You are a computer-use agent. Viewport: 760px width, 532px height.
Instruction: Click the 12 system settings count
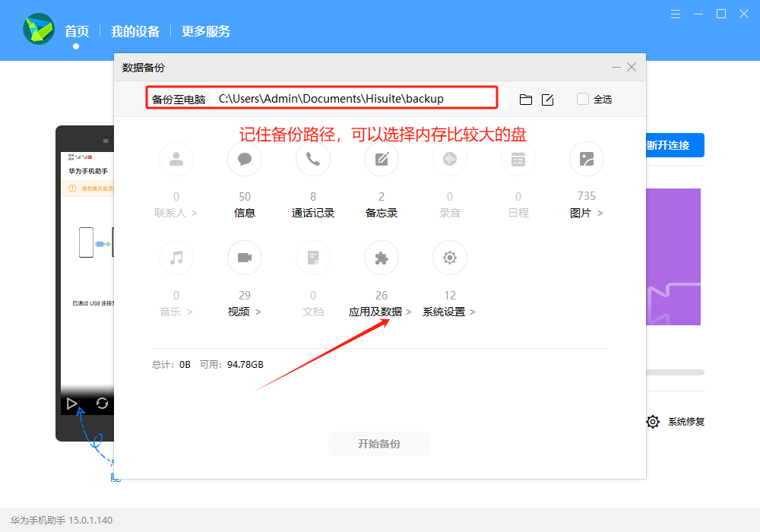(x=450, y=296)
